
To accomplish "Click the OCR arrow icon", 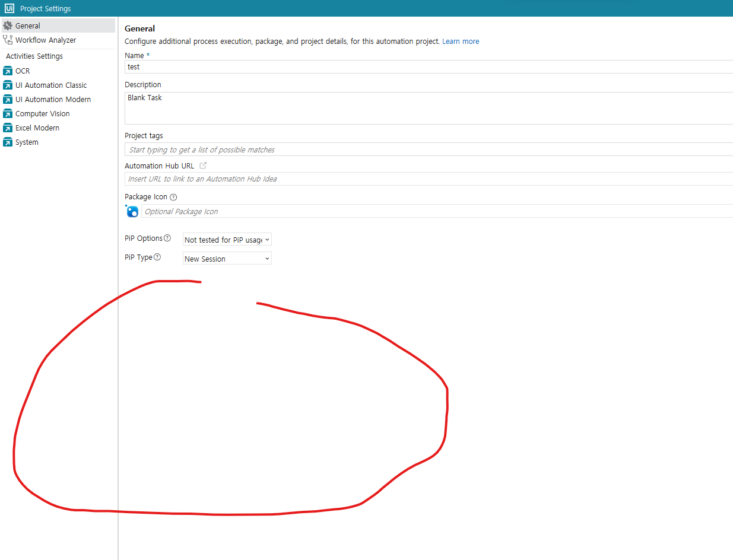I will [x=8, y=71].
